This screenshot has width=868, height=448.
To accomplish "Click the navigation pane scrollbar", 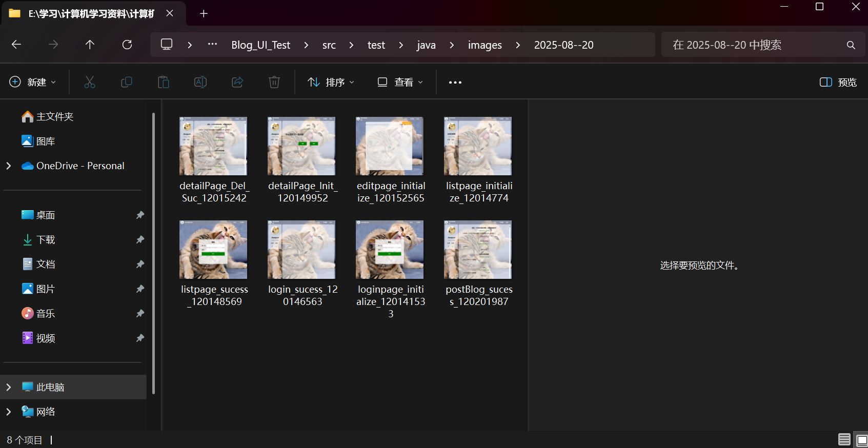I will 153,254.
